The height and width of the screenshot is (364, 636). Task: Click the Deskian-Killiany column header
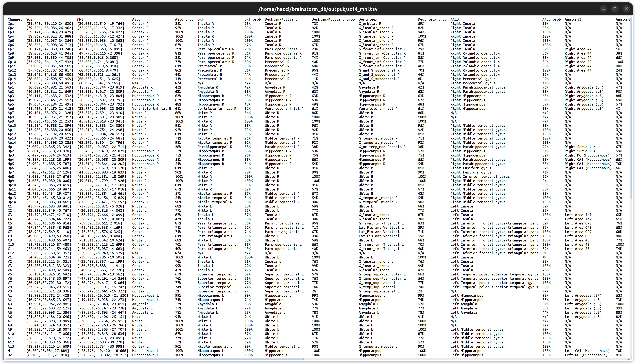(x=281, y=19)
